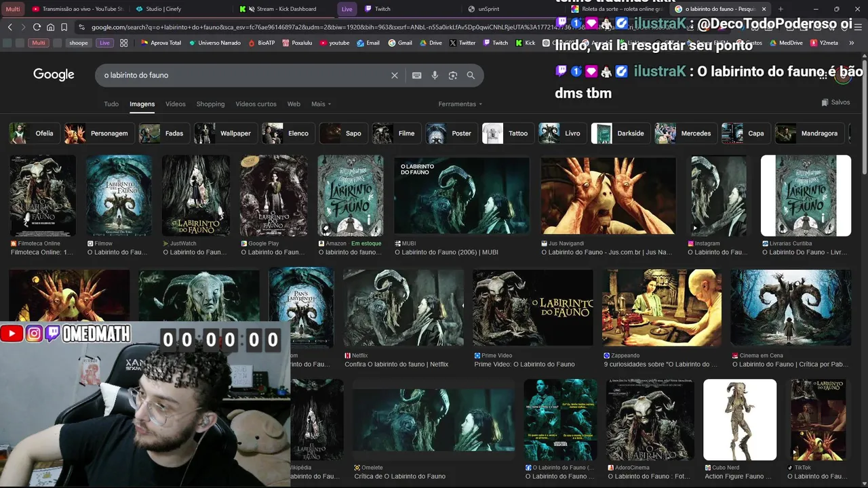Open the bookmarks bar grid icon

pos(123,43)
